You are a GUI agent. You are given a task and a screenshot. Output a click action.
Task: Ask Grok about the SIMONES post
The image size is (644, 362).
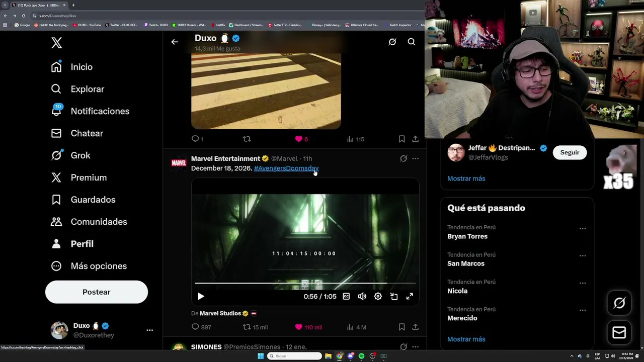404,347
